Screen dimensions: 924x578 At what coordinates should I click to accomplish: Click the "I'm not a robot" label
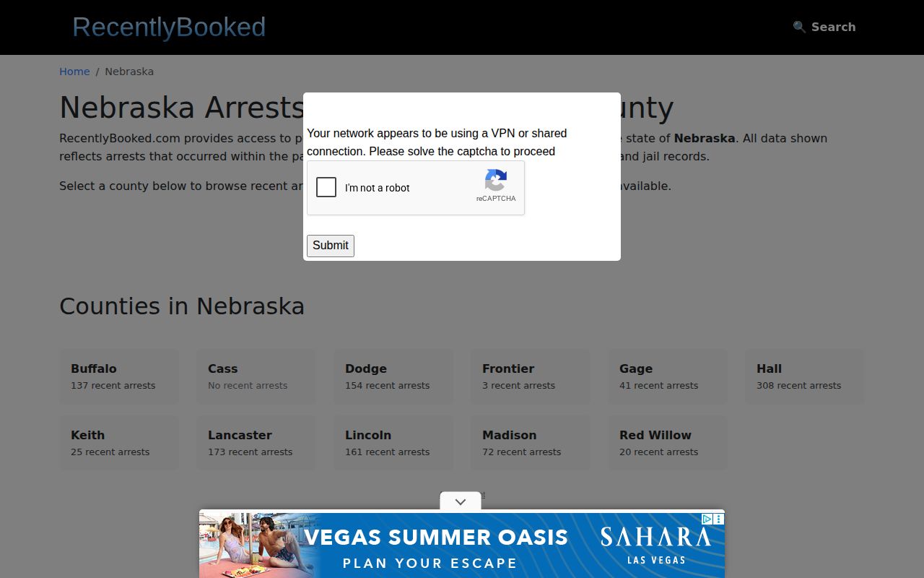click(378, 188)
